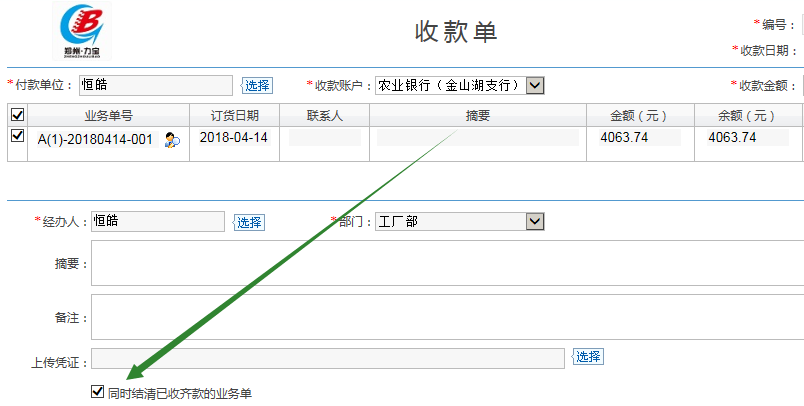The height and width of the screenshot is (406, 804).
Task: Click the 选择 button next to 付款单位
Action: tap(257, 87)
